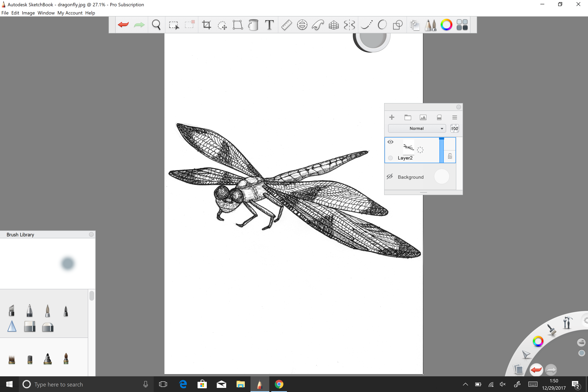588x392 pixels.
Task: Select the Quick Transform tool
Action: point(222,25)
